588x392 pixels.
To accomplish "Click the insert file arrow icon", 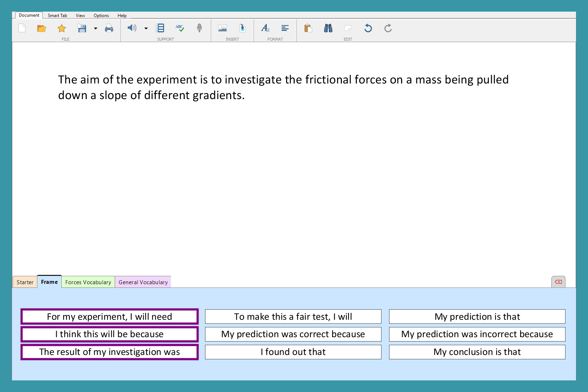I will 242,28.
